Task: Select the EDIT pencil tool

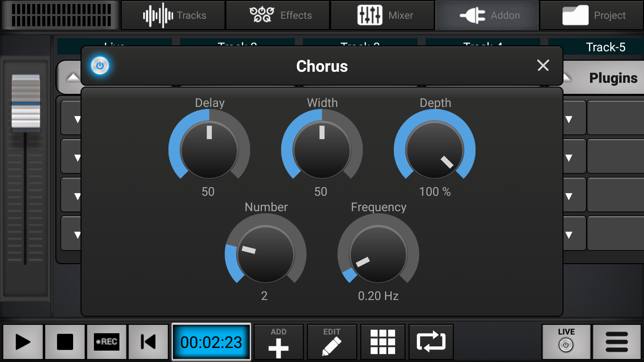Action: [x=331, y=342]
